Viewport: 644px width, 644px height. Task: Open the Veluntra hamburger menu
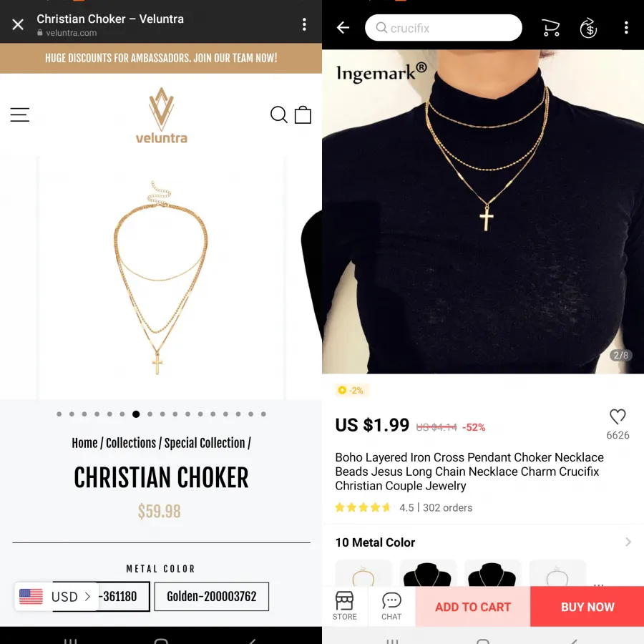point(20,114)
